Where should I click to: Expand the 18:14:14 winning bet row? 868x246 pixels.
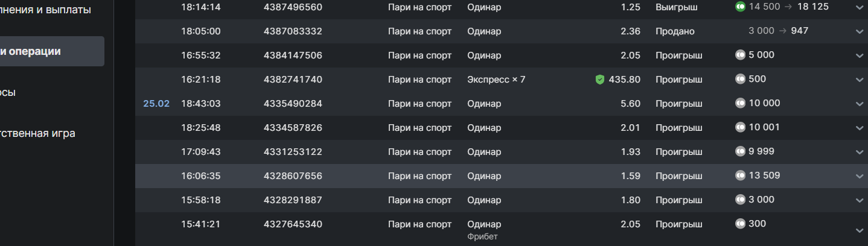[860, 7]
